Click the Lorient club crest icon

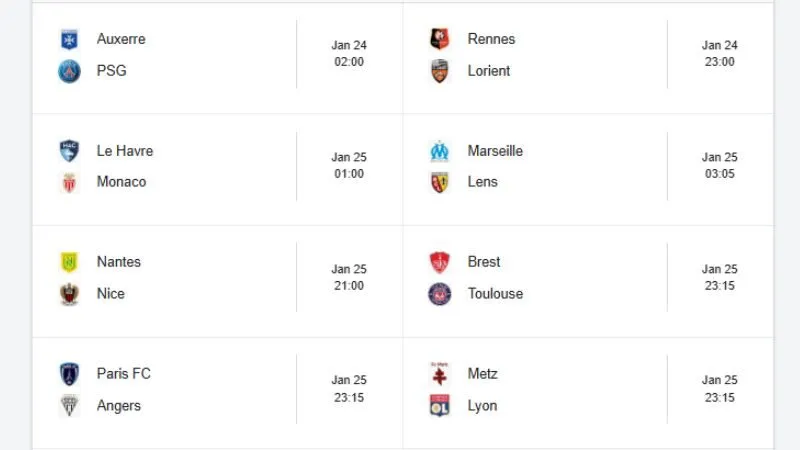click(440, 71)
